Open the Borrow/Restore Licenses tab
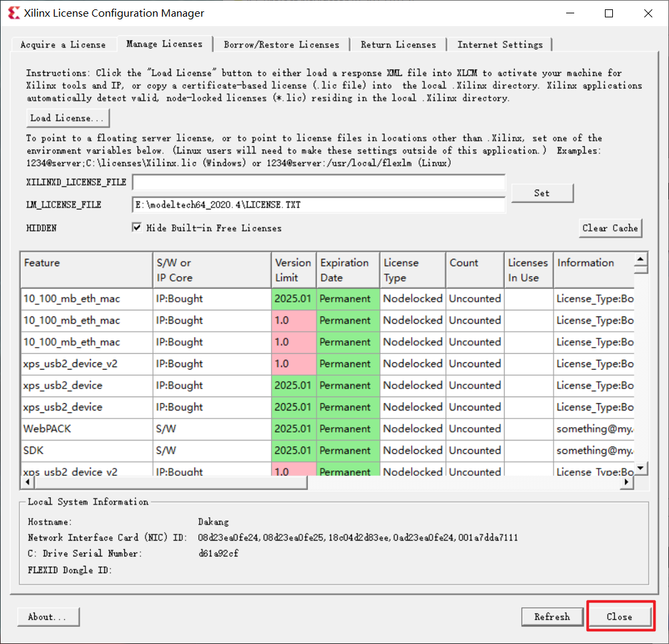Screen dimensions: 669x644 click(x=282, y=44)
